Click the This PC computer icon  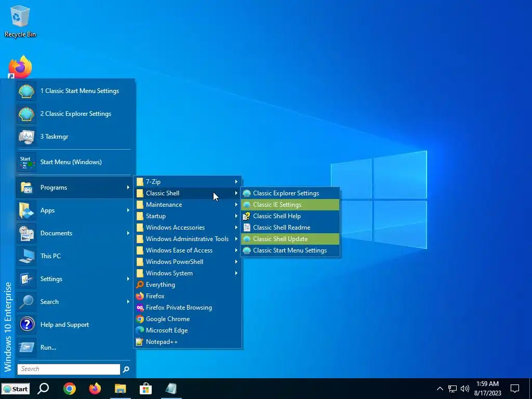tap(26, 256)
